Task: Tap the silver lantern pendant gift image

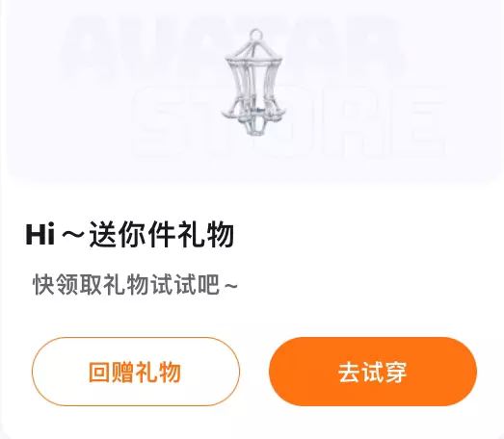Action: 253,82
